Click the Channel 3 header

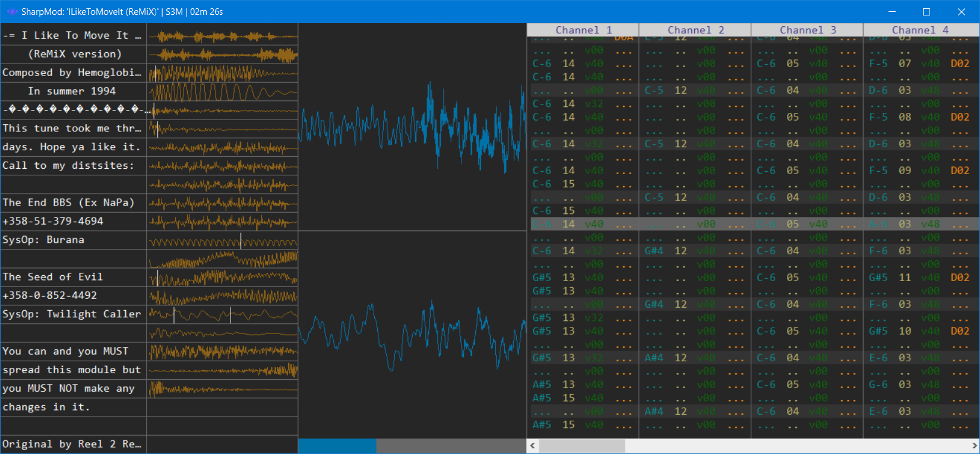807,30
